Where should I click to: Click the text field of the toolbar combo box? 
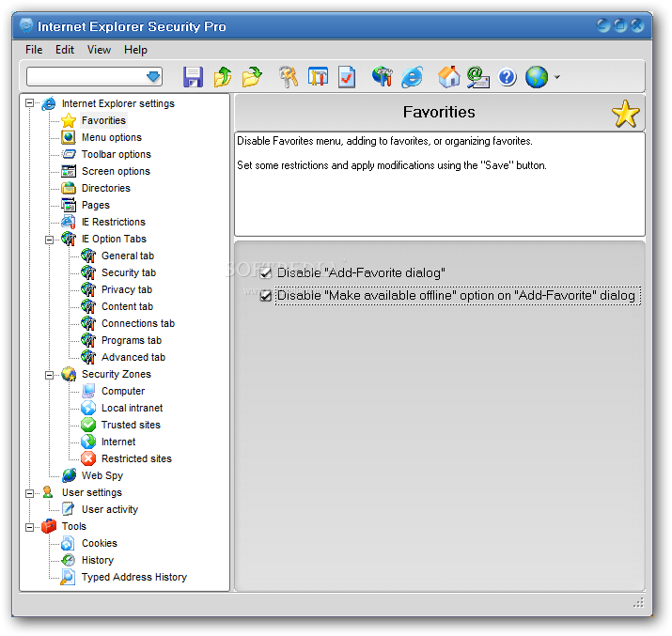[86, 77]
